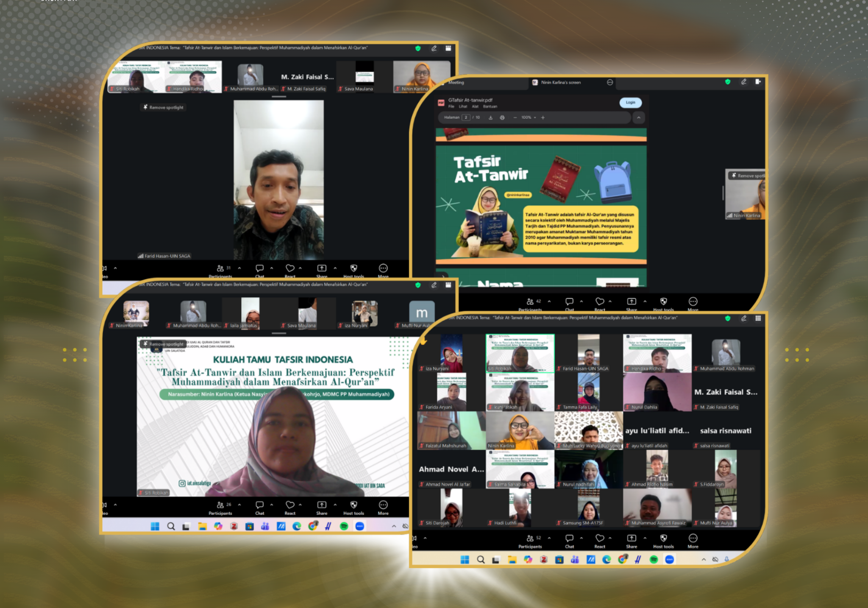The image size is (868, 608).
Task: Open File Explorer from Siti Robikah window's taskbar
Action: [x=202, y=526]
